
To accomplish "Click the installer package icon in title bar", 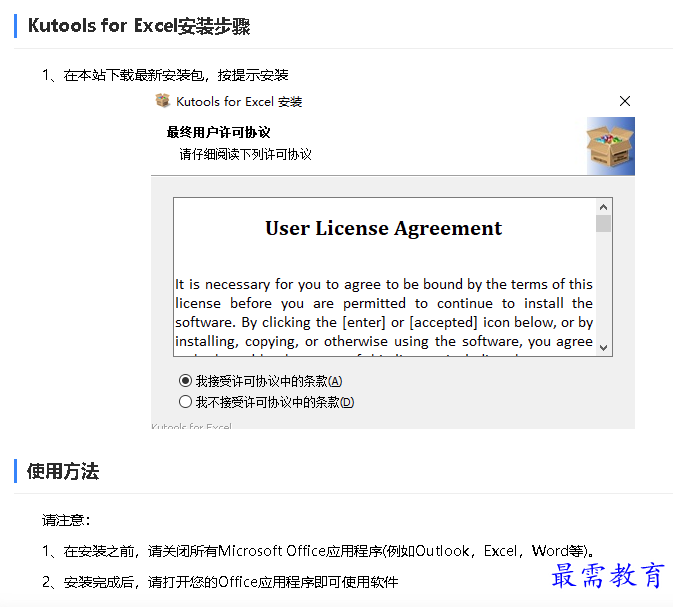I will tap(163, 101).
